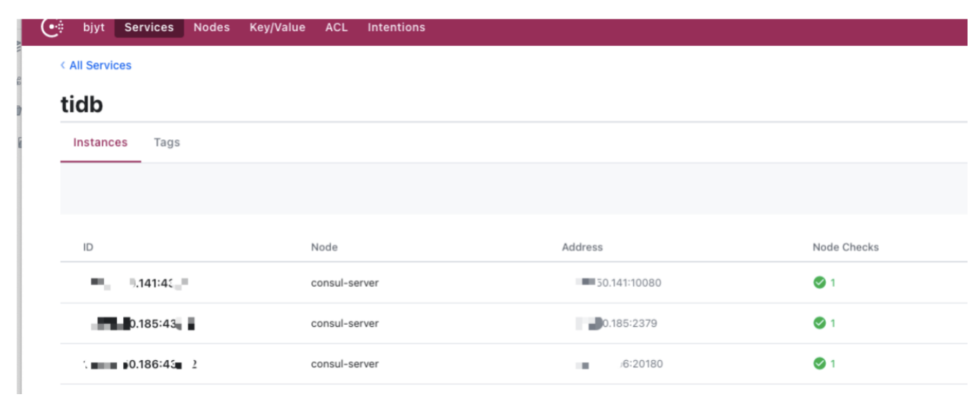This screenshot has width=980, height=399.
Task: Click the Node Checks column header
Action: click(845, 247)
